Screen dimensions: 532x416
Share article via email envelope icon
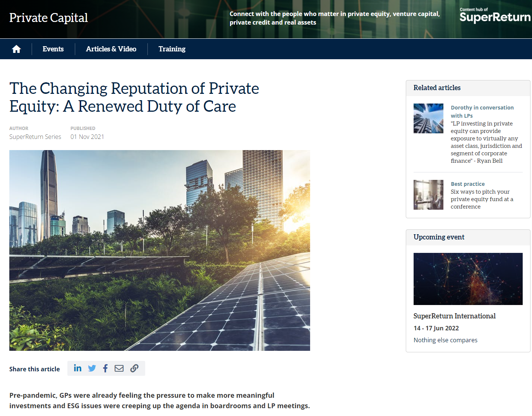pos(119,368)
